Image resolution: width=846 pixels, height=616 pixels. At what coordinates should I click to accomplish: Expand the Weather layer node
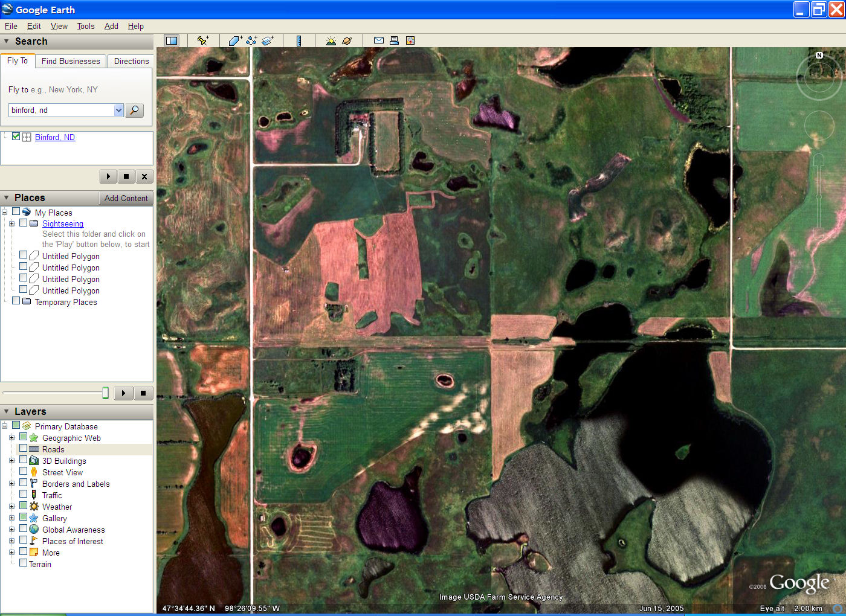(x=11, y=507)
